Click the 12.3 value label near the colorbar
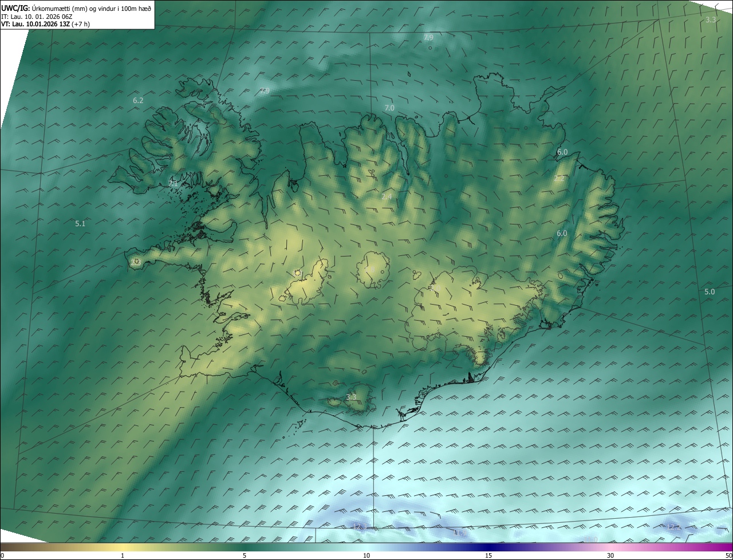The width and height of the screenshot is (733, 560). click(x=360, y=526)
